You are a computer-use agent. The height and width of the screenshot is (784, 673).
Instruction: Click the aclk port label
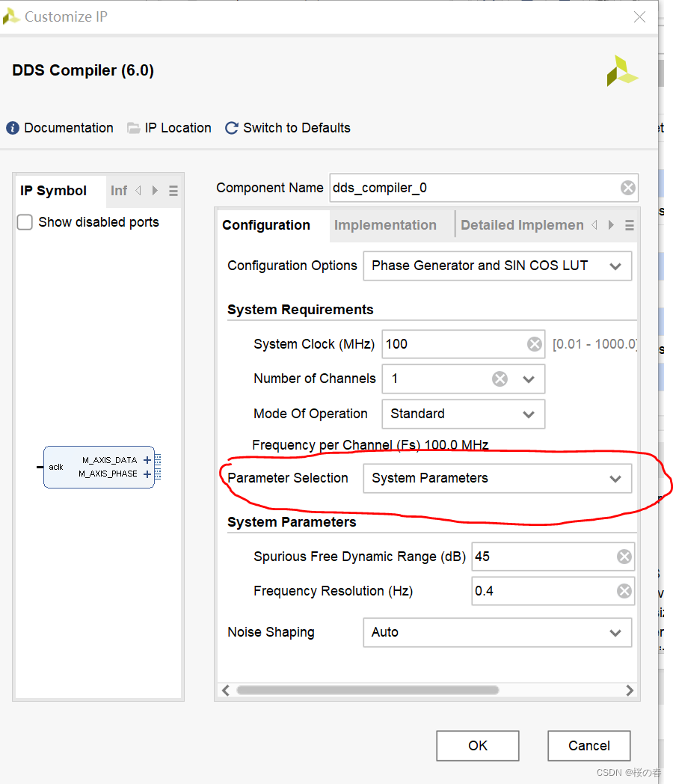click(x=56, y=467)
